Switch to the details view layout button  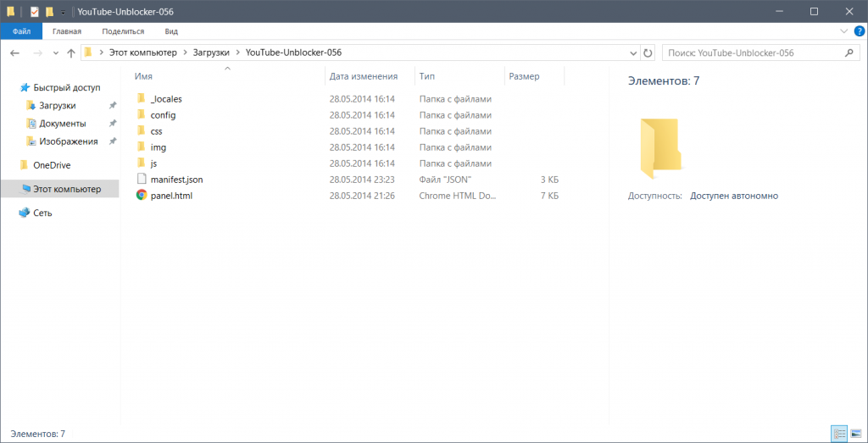(x=840, y=434)
